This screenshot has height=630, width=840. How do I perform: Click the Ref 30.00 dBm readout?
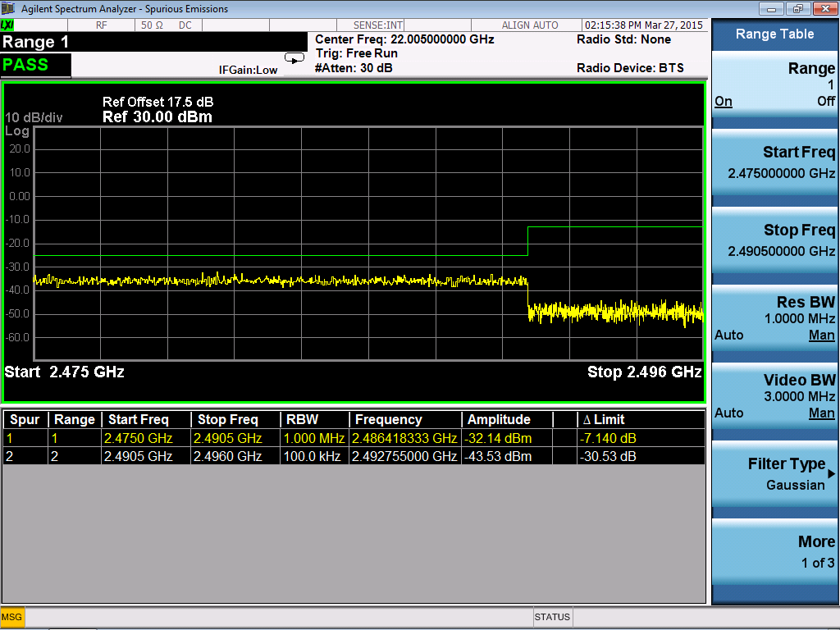[x=157, y=116]
